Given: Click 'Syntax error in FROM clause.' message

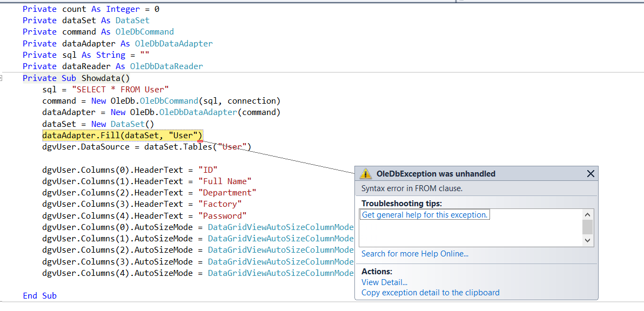Looking at the screenshot, I should point(412,189).
